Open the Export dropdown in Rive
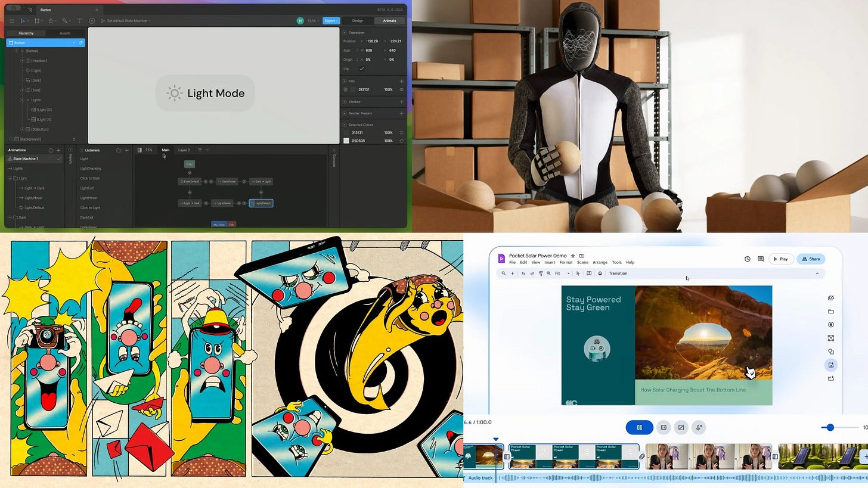The image size is (868, 488). (x=331, y=21)
